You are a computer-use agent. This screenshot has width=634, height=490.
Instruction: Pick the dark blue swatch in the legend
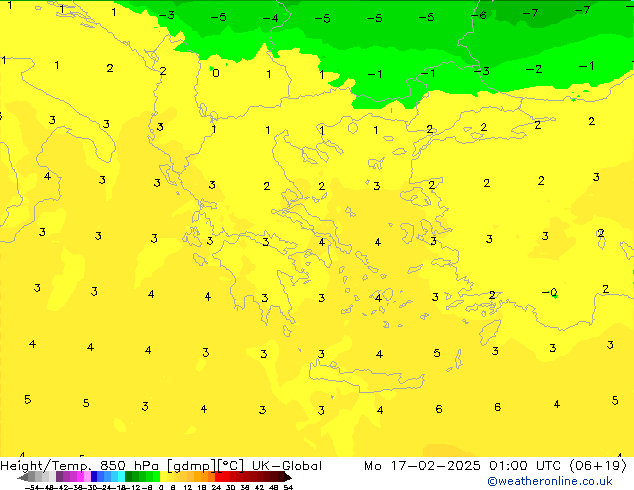(x=94, y=477)
